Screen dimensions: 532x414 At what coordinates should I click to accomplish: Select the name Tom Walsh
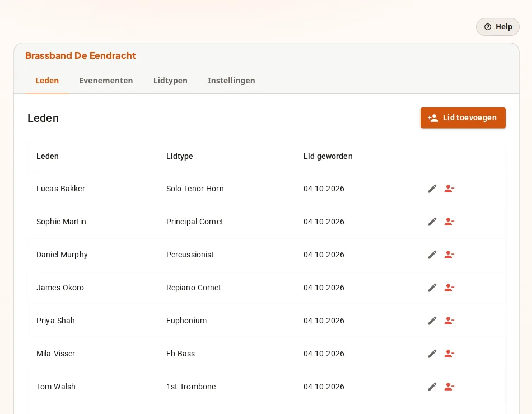coord(56,387)
